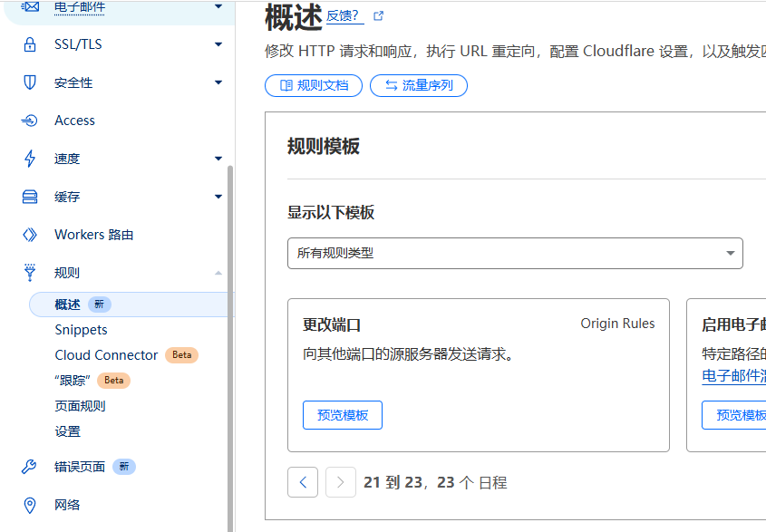This screenshot has height=532, width=766.
Task: Open Cloud Connector beta item
Action: point(106,355)
